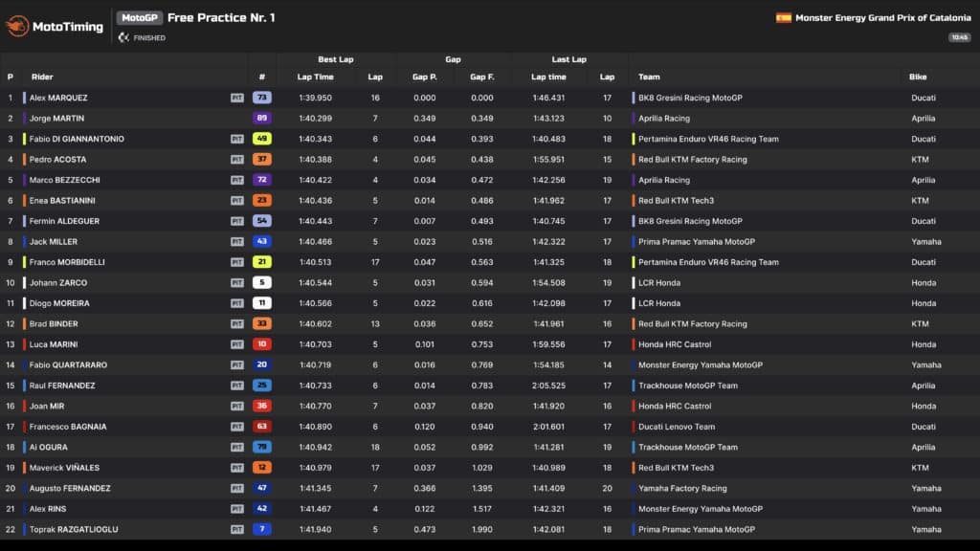
Task: Click Quartararo's number 20 badge
Action: coord(262,364)
